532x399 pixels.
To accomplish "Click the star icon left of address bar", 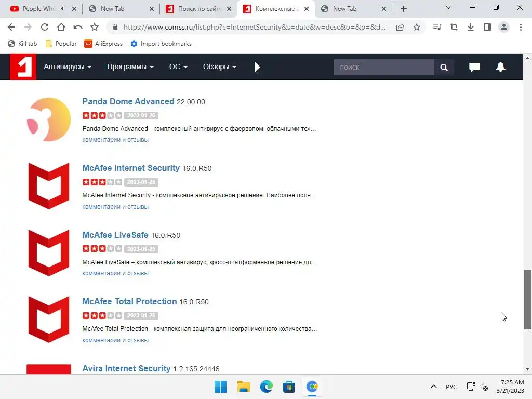I will click(95, 27).
